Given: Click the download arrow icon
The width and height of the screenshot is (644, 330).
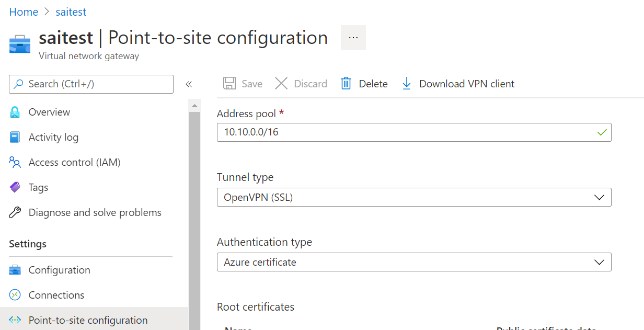Looking at the screenshot, I should (x=407, y=84).
